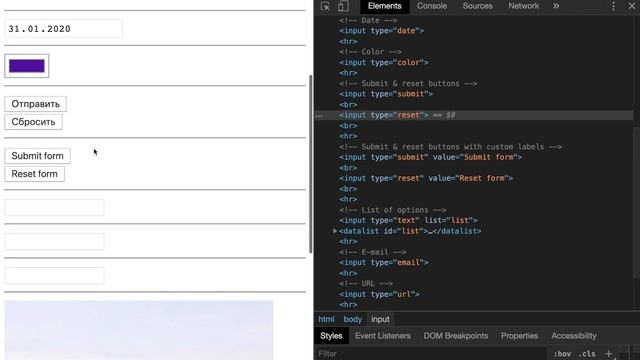Toggle the :hov element state option
The image size is (640, 360).
point(562,354)
